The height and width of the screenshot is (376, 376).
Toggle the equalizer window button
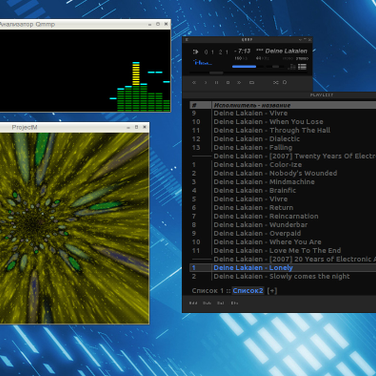tap(292, 67)
